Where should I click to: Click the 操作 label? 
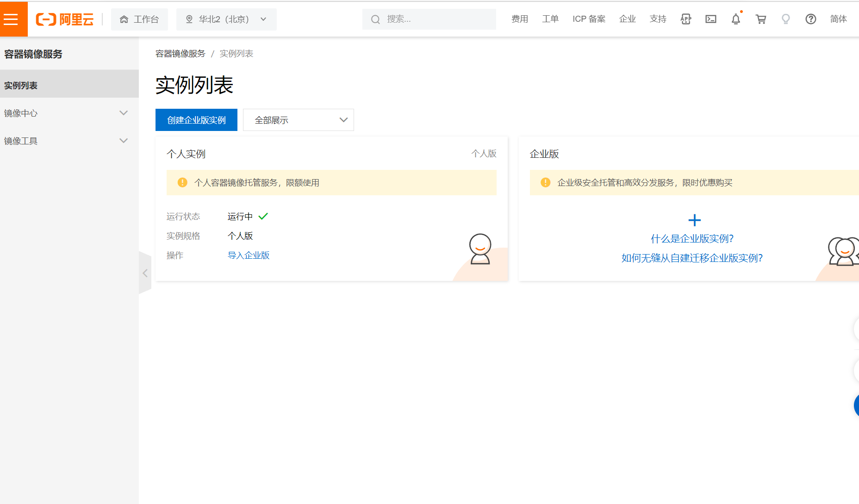tap(175, 255)
